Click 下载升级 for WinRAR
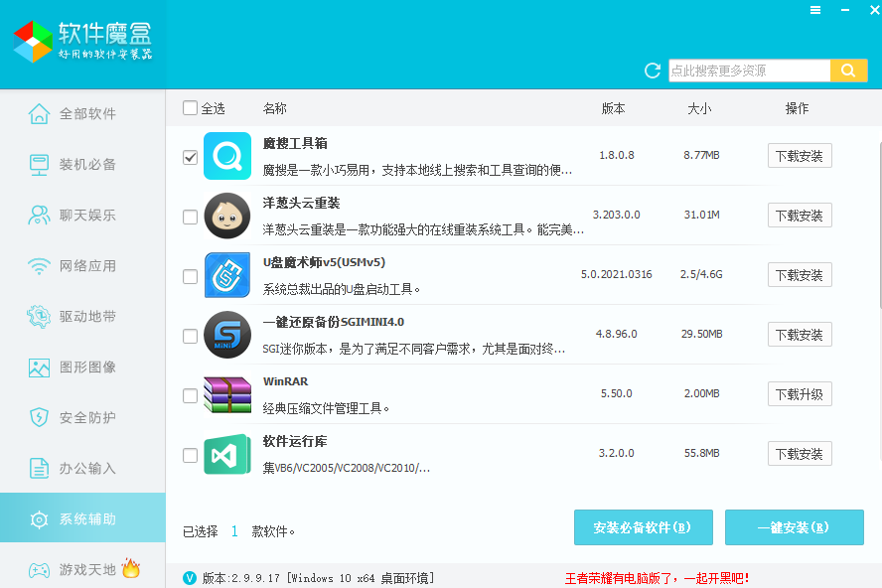882x588 pixels. pos(800,394)
